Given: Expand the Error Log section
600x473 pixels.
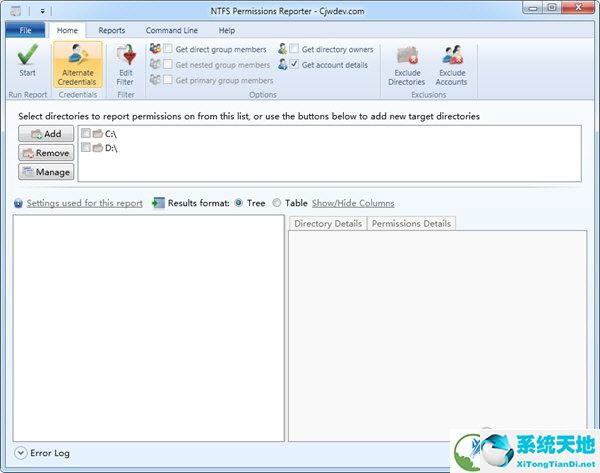Looking at the screenshot, I should [20, 453].
